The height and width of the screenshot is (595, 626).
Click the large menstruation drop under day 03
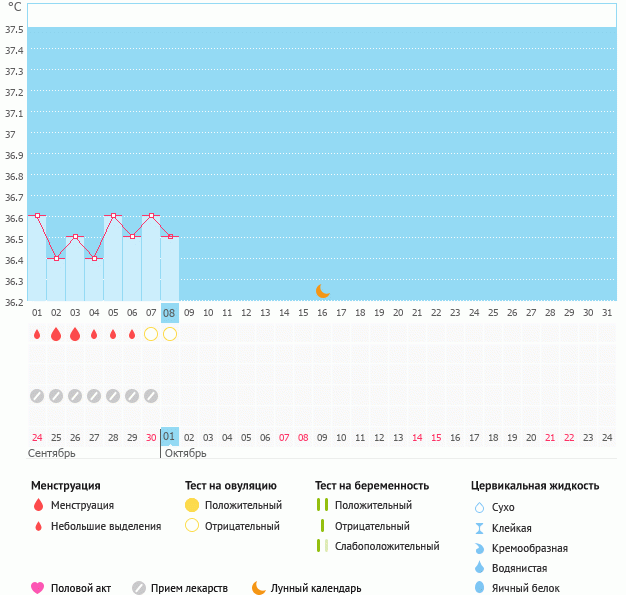75,334
